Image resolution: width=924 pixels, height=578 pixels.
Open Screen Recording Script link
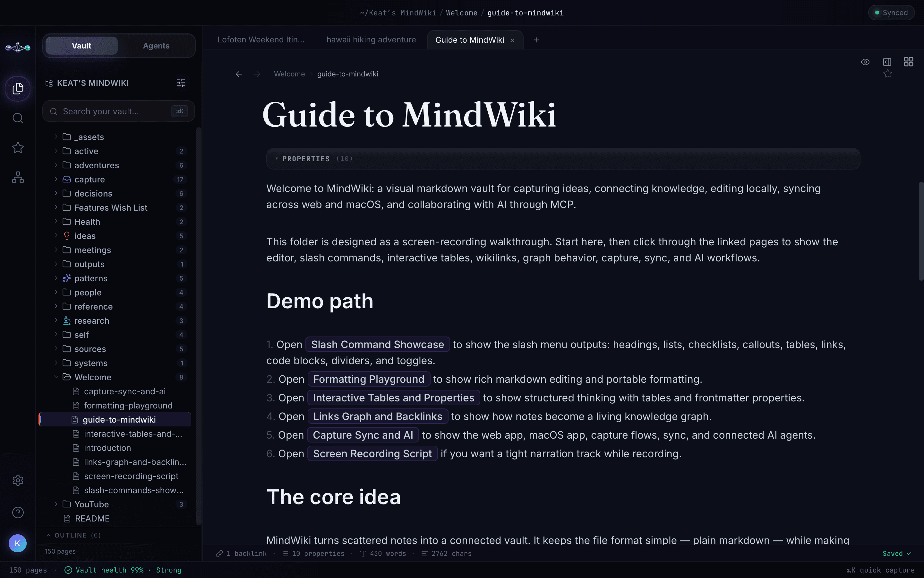(372, 454)
